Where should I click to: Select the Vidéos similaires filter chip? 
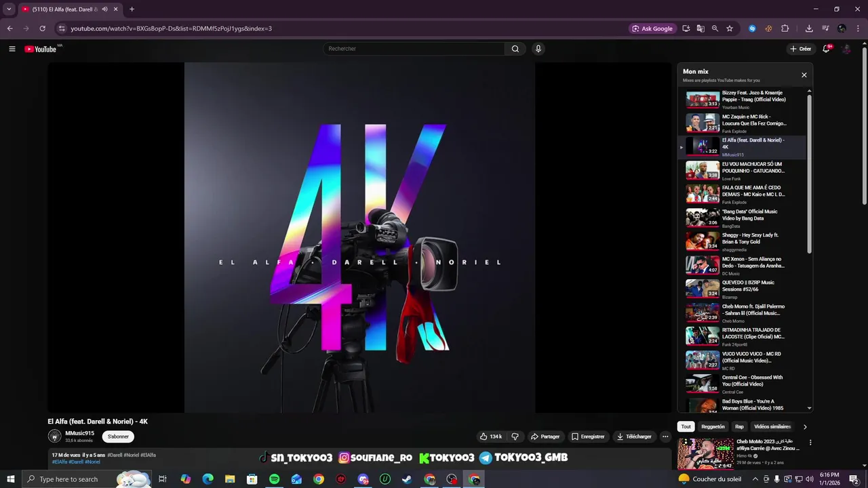click(772, 427)
